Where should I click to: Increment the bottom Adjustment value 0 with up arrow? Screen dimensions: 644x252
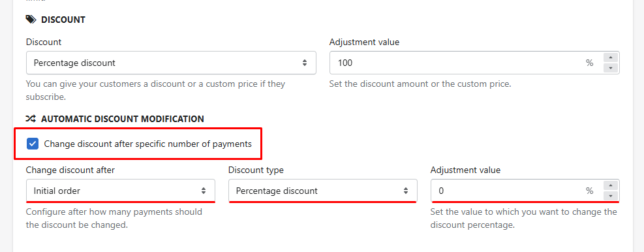(x=611, y=185)
